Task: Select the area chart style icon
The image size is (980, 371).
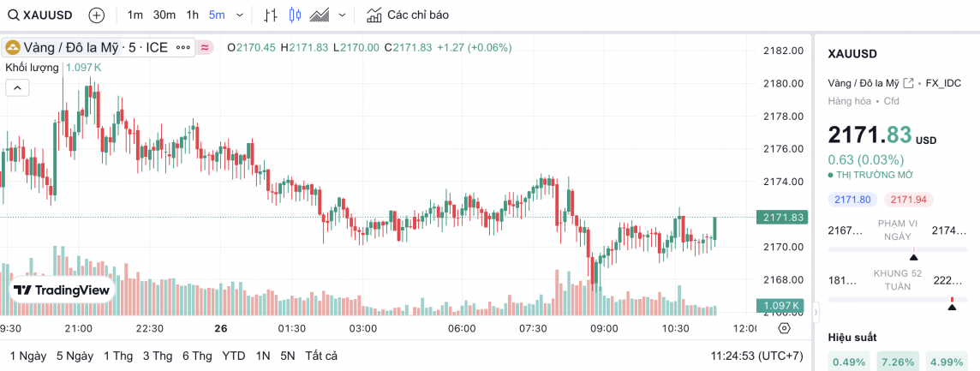Action: (x=320, y=15)
